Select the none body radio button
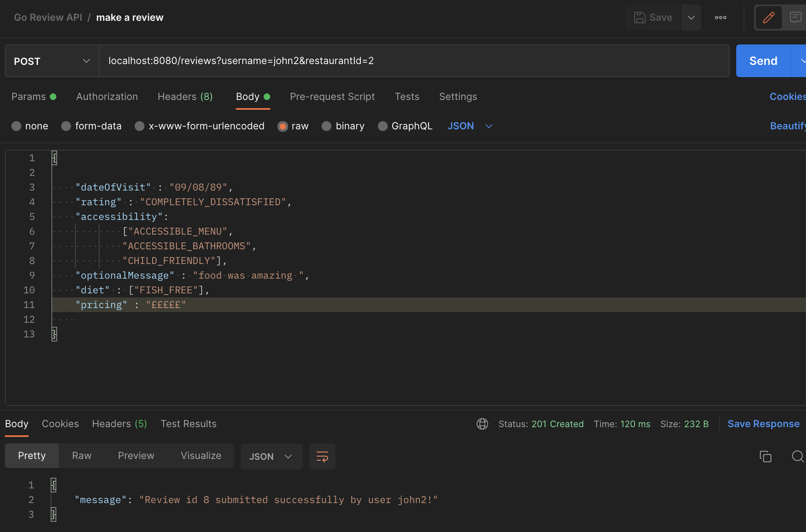Image resolution: width=806 pixels, height=532 pixels. tap(16, 126)
